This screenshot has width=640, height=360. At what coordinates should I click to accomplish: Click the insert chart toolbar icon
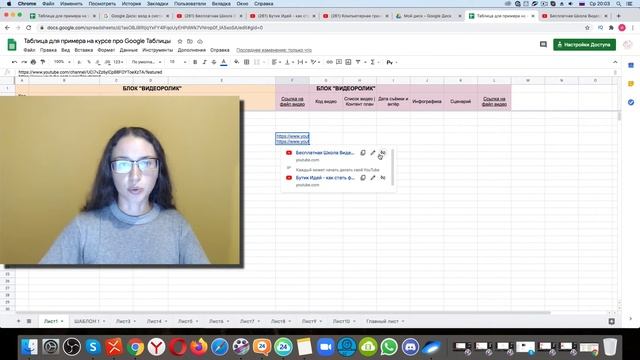[348, 62]
